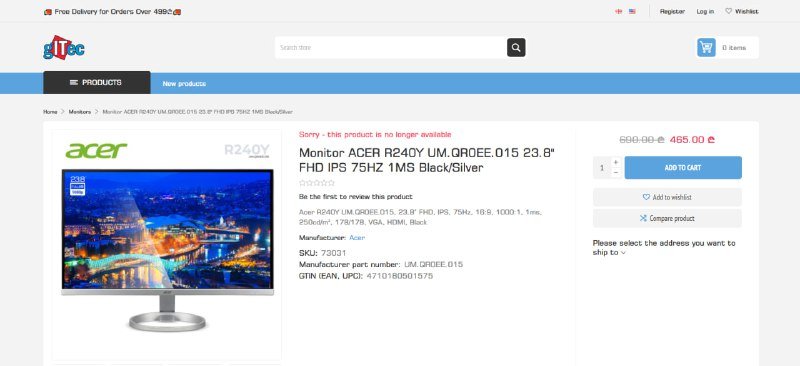Click Be the first to review link
Image resolution: width=800 pixels, height=366 pixels.
click(356, 197)
